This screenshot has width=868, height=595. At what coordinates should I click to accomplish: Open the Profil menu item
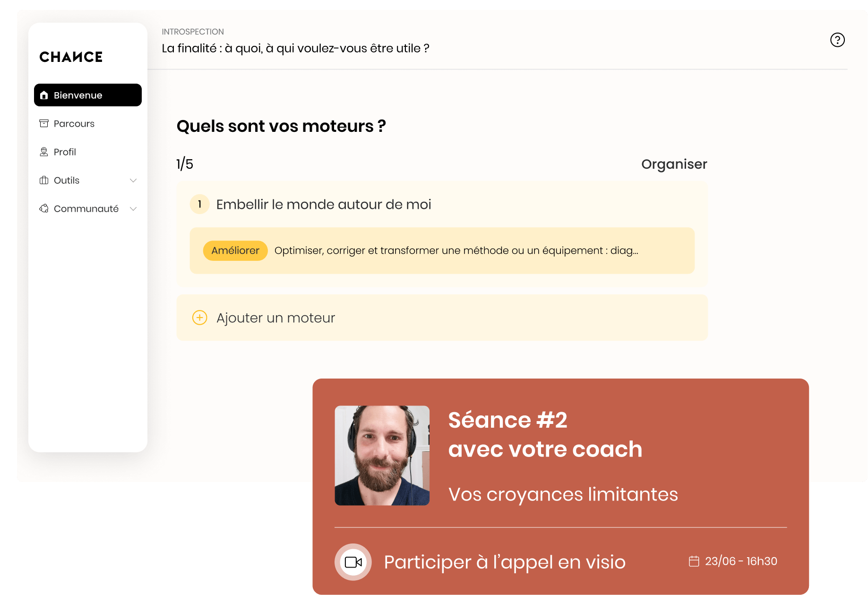(65, 152)
